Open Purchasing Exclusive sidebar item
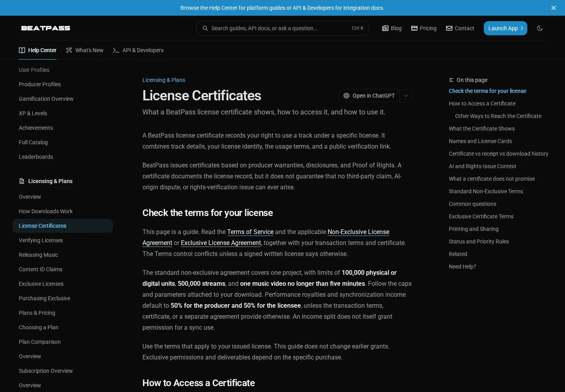This screenshot has width=565, height=392. coord(44,298)
